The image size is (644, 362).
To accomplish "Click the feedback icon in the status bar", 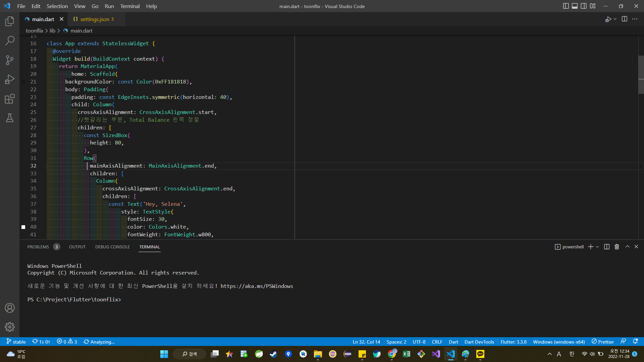I will coord(623,342).
